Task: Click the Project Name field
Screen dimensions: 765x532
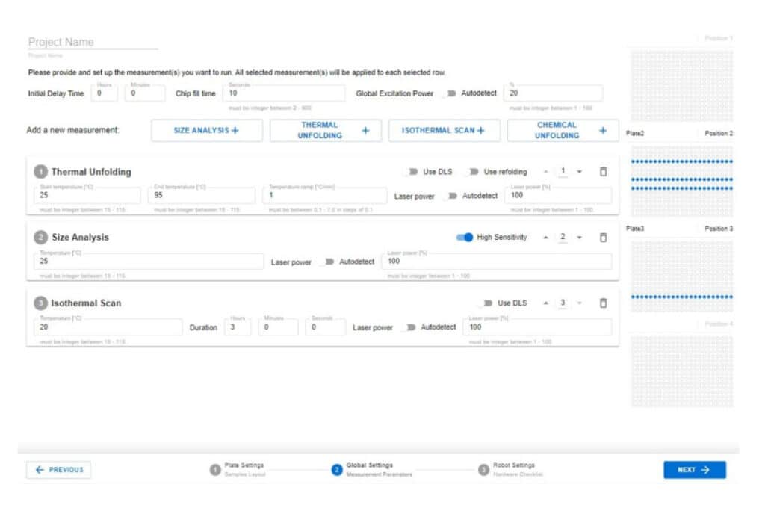Action: coord(93,43)
